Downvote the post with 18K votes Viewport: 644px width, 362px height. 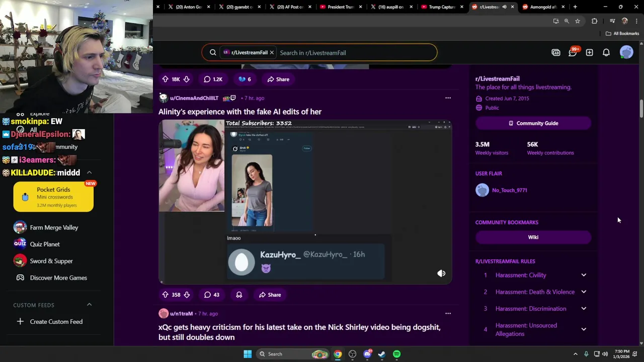coord(187,79)
